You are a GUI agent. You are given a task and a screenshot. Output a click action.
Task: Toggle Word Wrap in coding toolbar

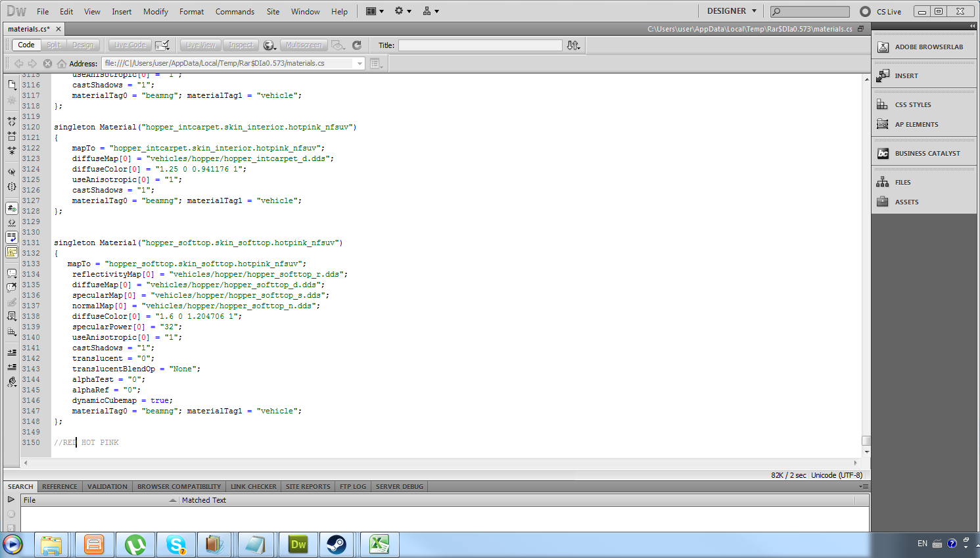[12, 237]
